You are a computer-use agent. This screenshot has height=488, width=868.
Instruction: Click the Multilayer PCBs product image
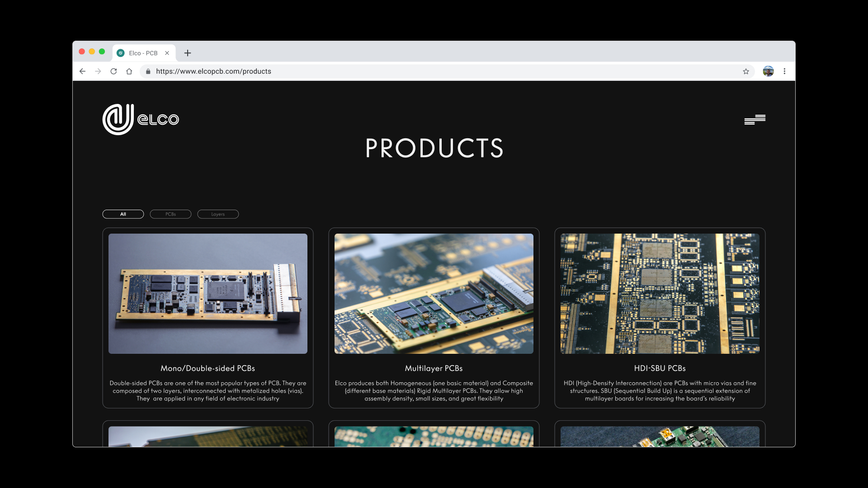(434, 294)
